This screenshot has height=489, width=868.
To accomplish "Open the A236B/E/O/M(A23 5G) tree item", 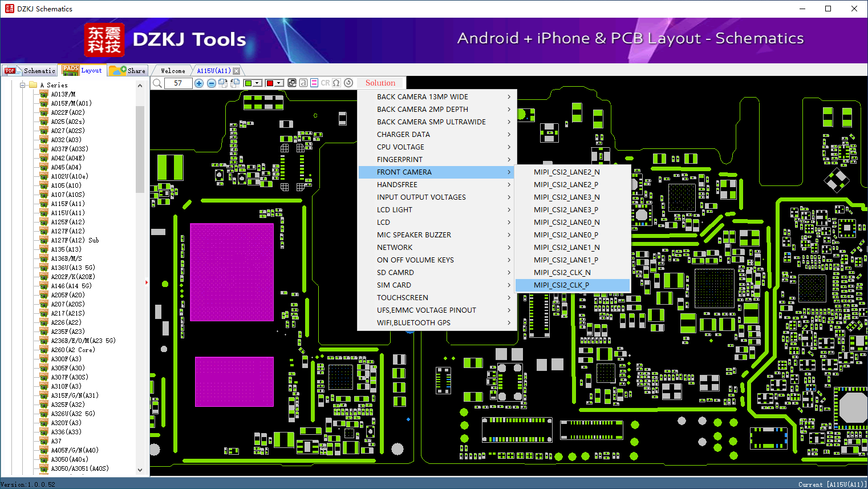I will point(83,341).
